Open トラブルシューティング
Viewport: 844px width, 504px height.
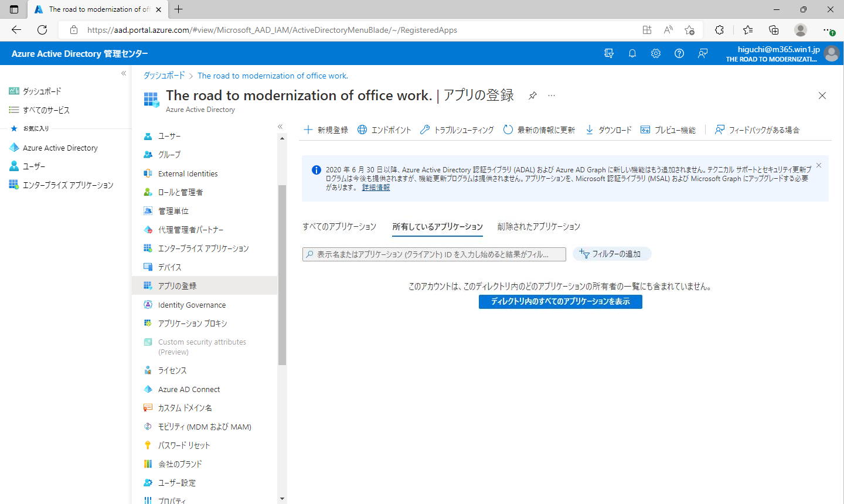point(457,130)
